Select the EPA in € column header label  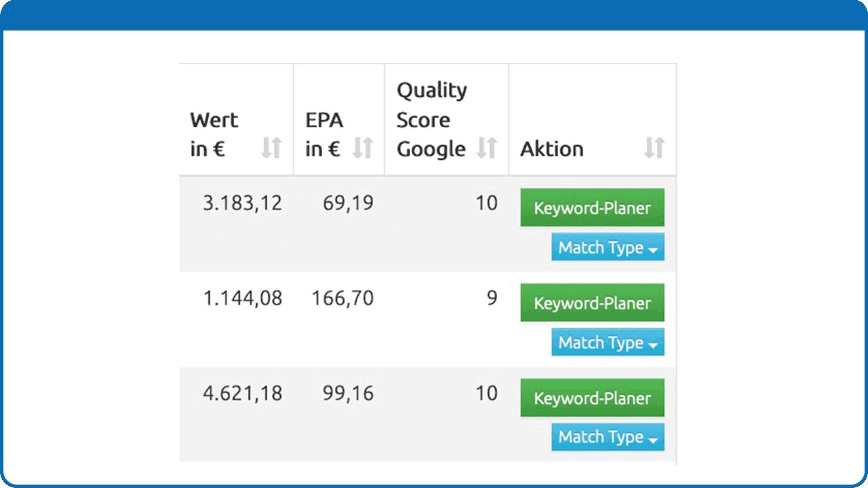click(324, 134)
